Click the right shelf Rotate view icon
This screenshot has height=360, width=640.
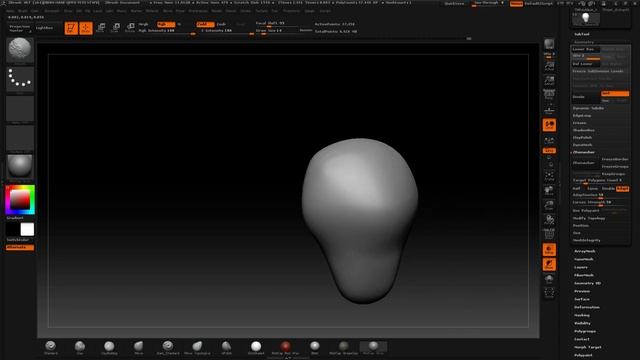549,220
